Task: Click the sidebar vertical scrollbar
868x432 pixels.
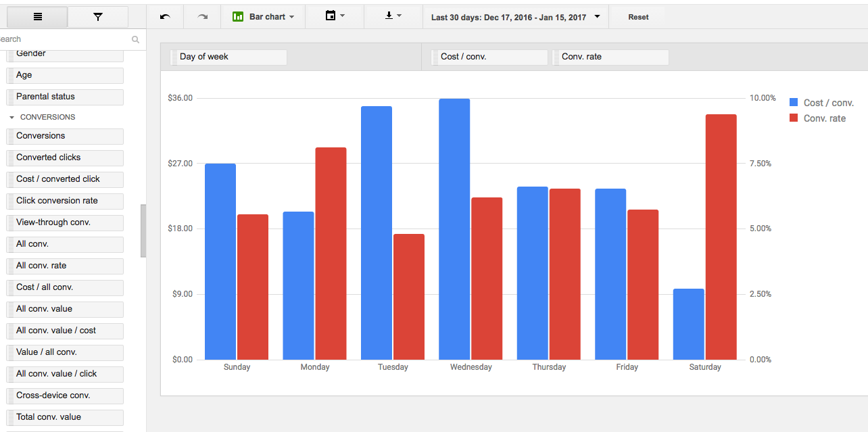Action: click(143, 230)
